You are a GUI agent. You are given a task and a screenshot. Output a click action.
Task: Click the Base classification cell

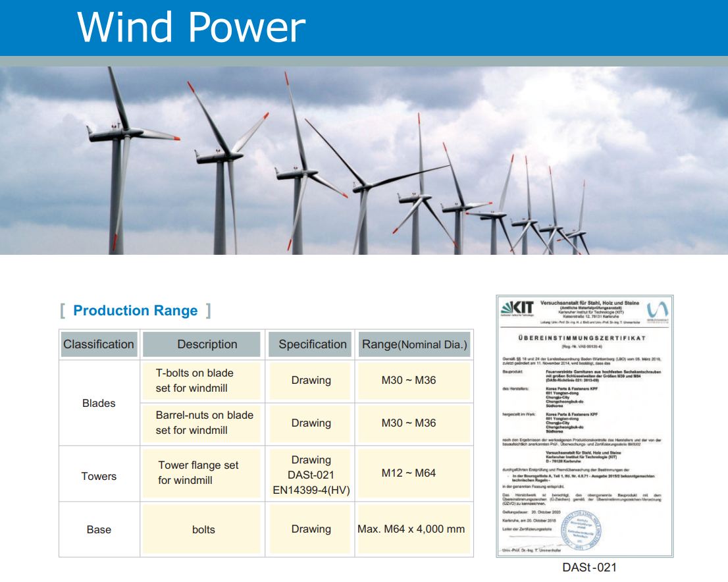(99, 529)
